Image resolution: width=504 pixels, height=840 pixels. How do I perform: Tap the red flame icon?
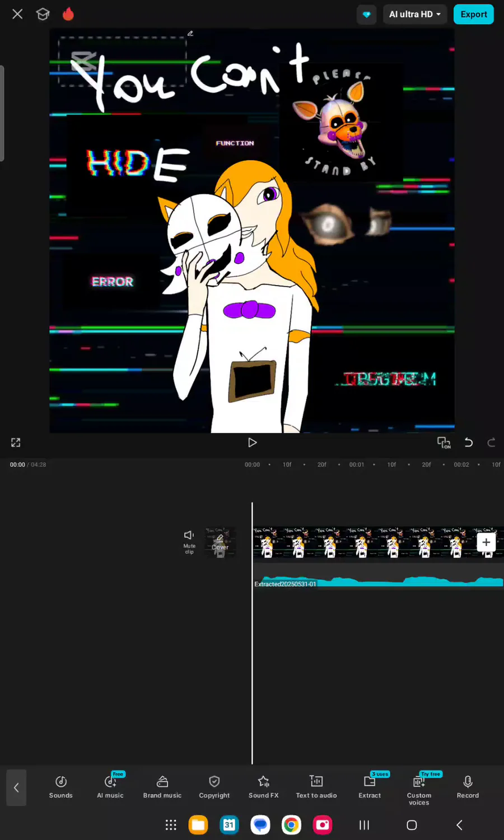click(x=68, y=14)
